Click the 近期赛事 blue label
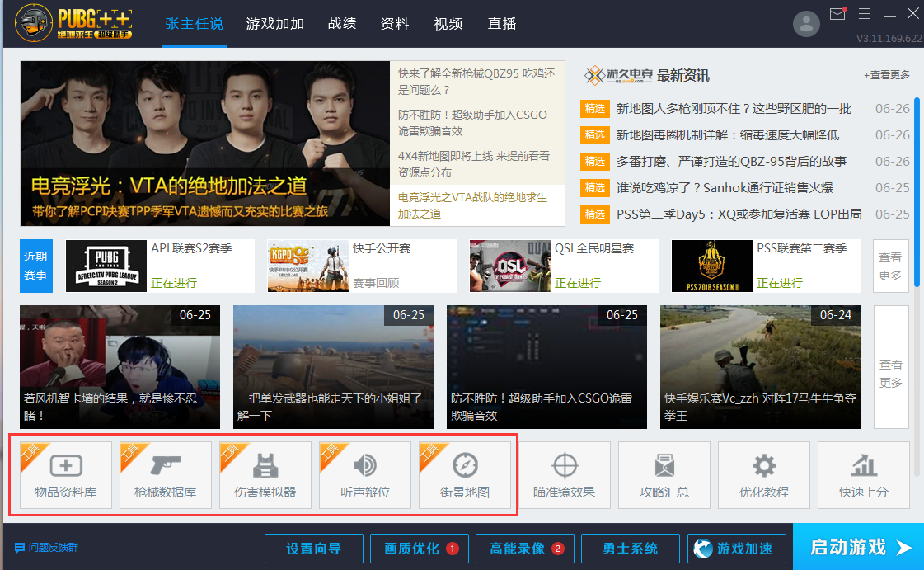This screenshot has width=924, height=570. (36, 266)
